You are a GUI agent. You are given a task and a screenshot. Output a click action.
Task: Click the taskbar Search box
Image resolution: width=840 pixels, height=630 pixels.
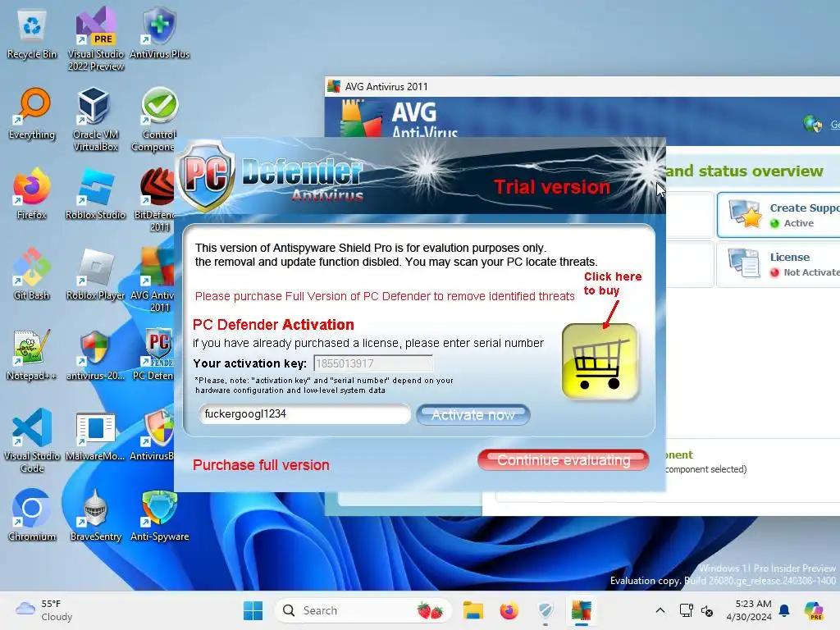click(x=363, y=610)
